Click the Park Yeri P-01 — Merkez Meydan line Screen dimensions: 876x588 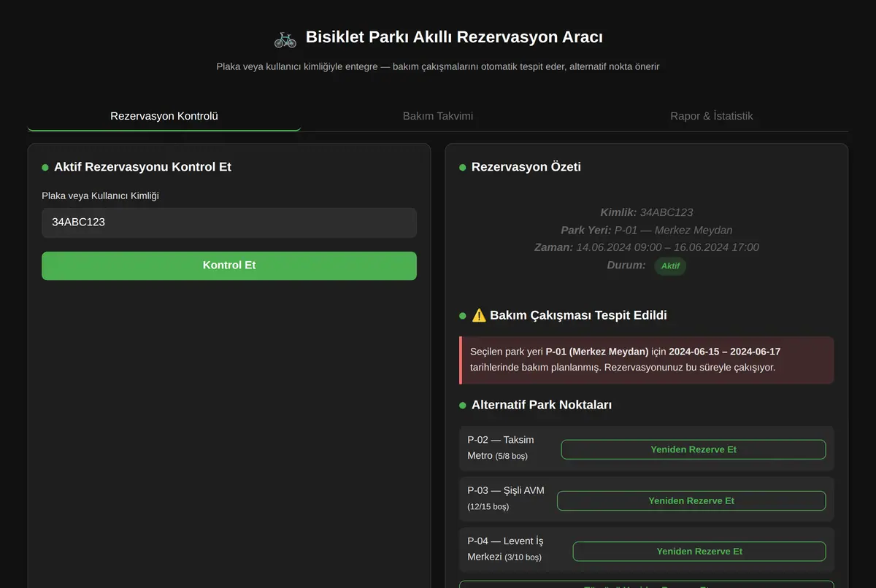pos(647,230)
